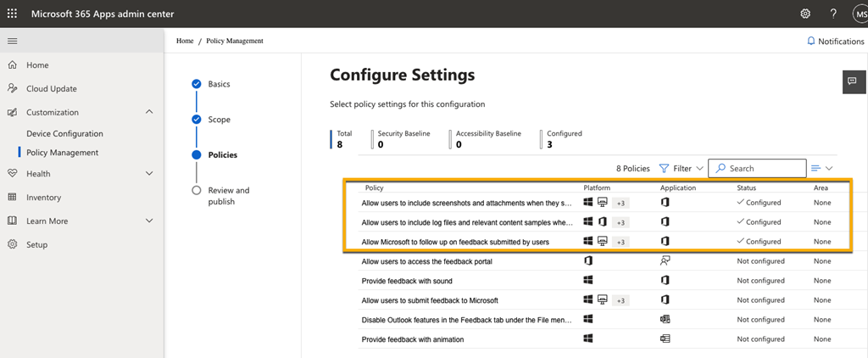This screenshot has width=868, height=358.
Task: Open Setup page
Action: pos(37,244)
